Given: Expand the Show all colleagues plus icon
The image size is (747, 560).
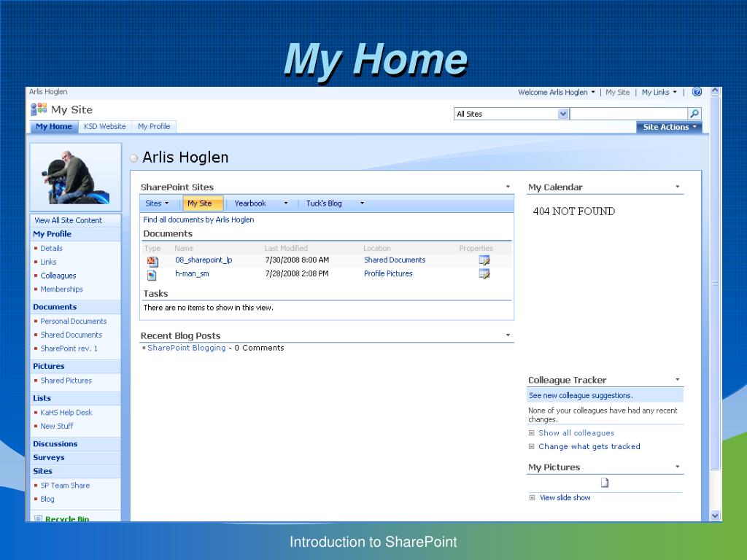Looking at the screenshot, I should (x=532, y=433).
